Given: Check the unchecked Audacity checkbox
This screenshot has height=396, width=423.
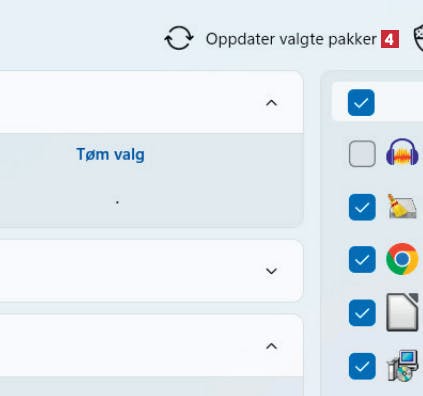Looking at the screenshot, I should point(362,154).
